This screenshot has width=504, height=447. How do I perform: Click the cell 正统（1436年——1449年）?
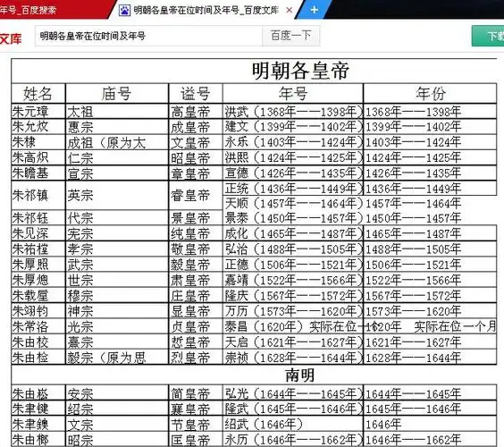point(293,188)
